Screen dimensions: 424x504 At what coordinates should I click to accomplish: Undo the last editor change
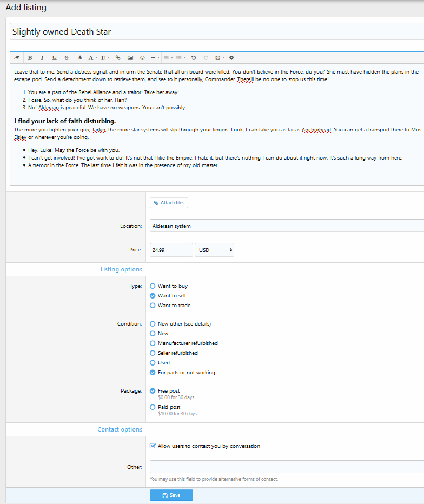coord(194,58)
